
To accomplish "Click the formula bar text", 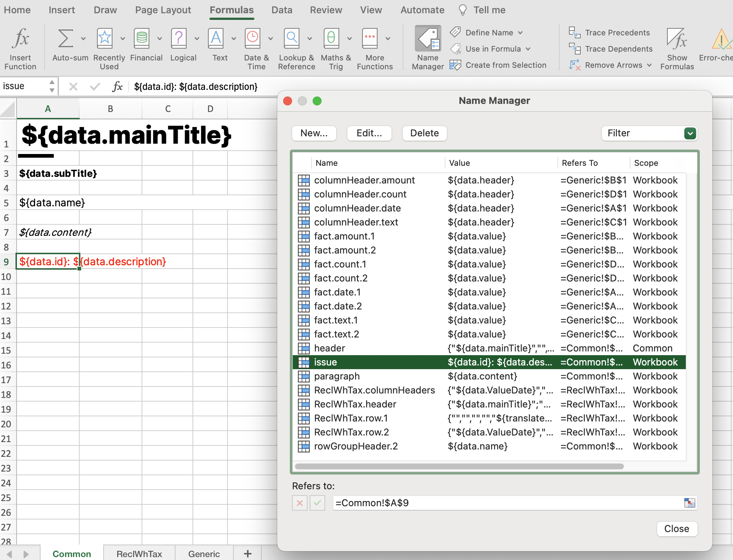I will click(196, 87).
